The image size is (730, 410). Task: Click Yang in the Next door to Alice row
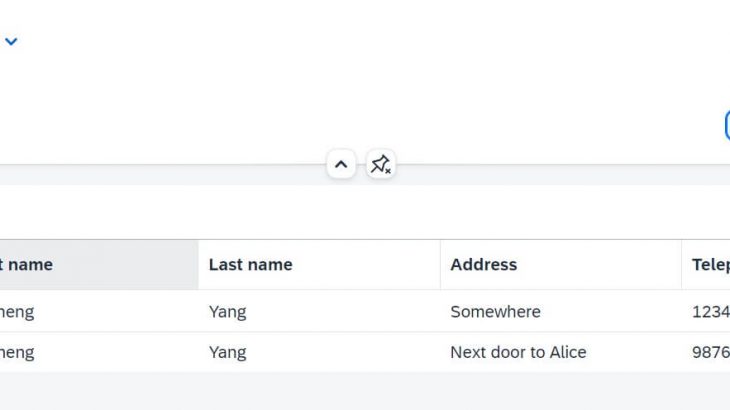pos(227,353)
